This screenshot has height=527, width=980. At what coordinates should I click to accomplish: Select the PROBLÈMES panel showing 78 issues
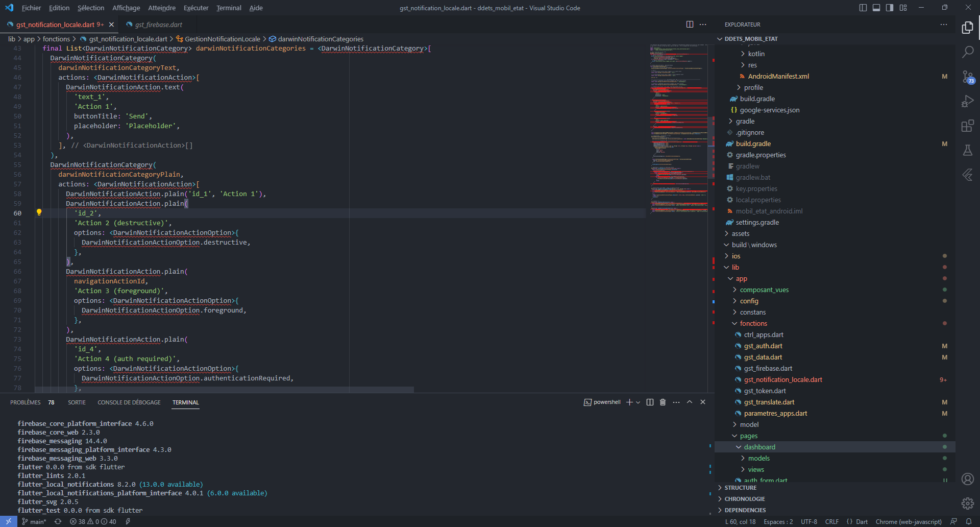[26, 402]
